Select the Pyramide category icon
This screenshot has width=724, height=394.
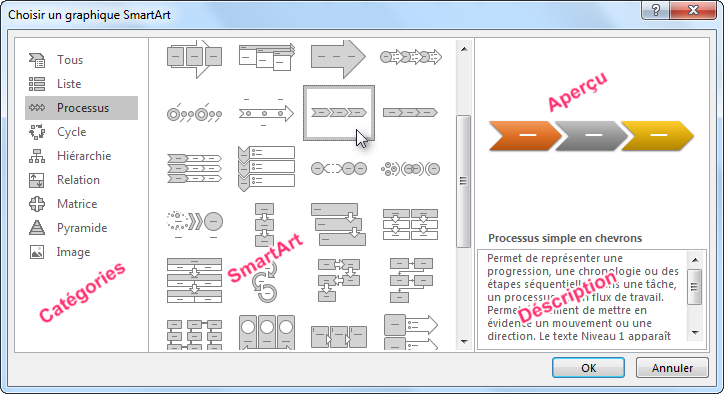click(x=37, y=228)
